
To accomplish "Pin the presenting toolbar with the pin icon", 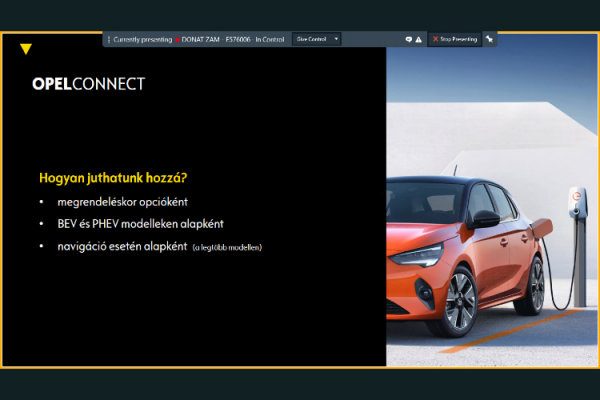I will coord(490,39).
